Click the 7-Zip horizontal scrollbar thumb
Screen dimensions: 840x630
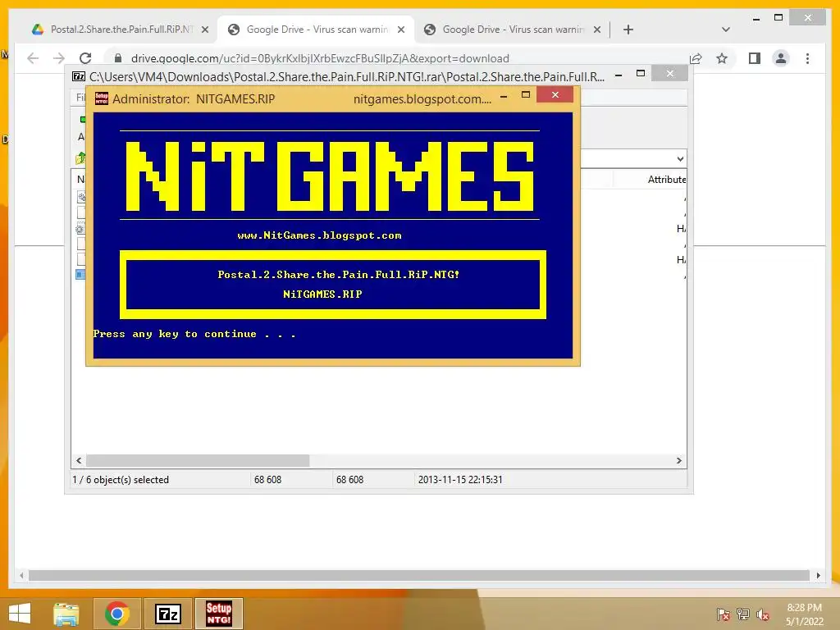(x=198, y=461)
